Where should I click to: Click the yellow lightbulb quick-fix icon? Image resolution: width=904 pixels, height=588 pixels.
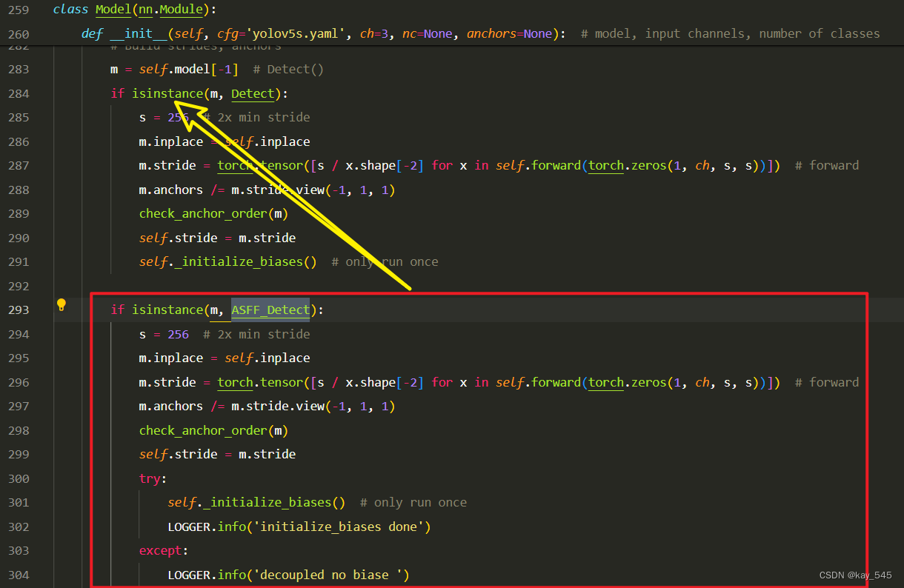(62, 304)
